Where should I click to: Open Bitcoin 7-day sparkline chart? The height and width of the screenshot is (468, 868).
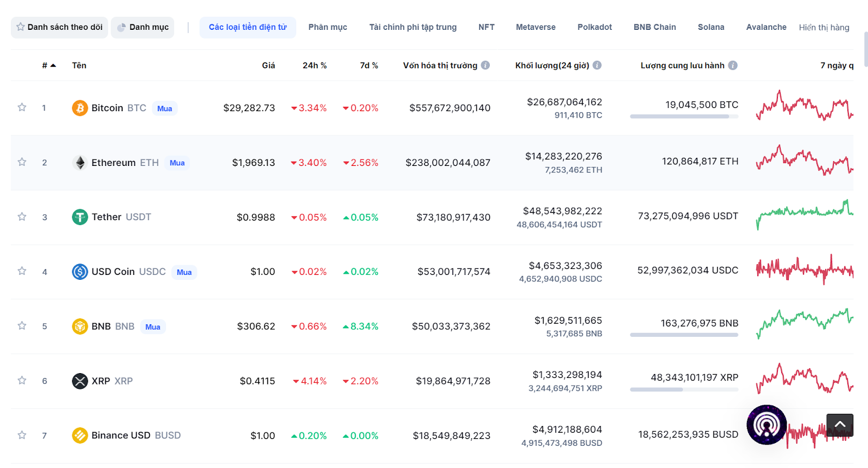pyautogui.click(x=805, y=105)
